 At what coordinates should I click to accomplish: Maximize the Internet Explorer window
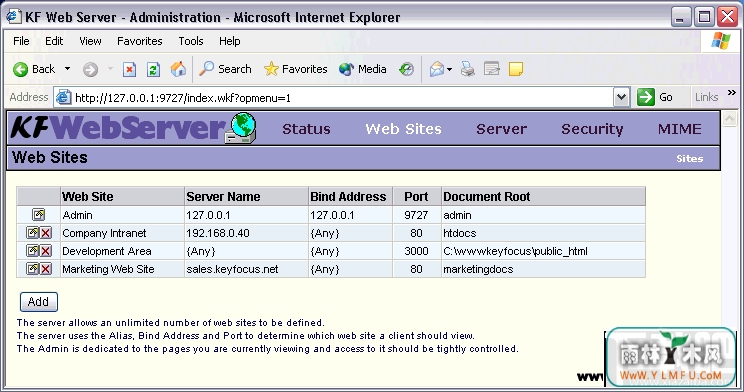(x=704, y=18)
